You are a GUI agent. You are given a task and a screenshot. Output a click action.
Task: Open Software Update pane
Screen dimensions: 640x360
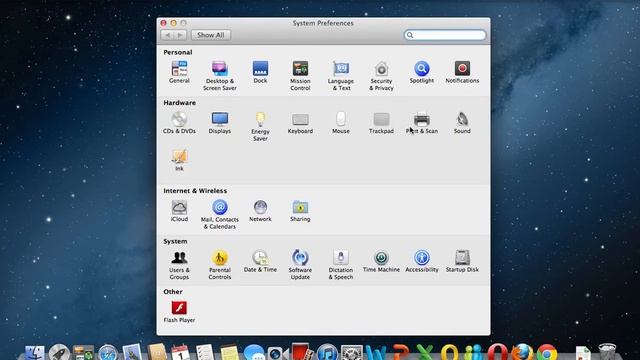(x=300, y=265)
